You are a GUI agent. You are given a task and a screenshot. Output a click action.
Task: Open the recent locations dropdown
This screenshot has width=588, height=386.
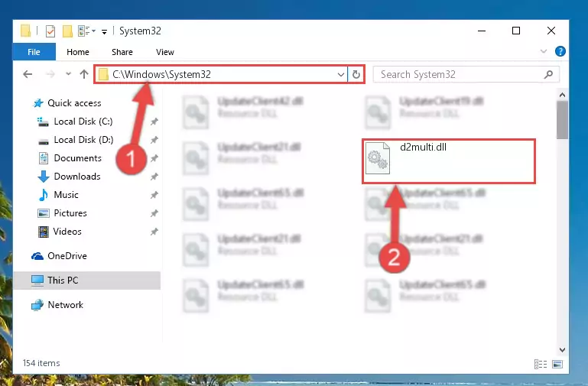(x=68, y=74)
